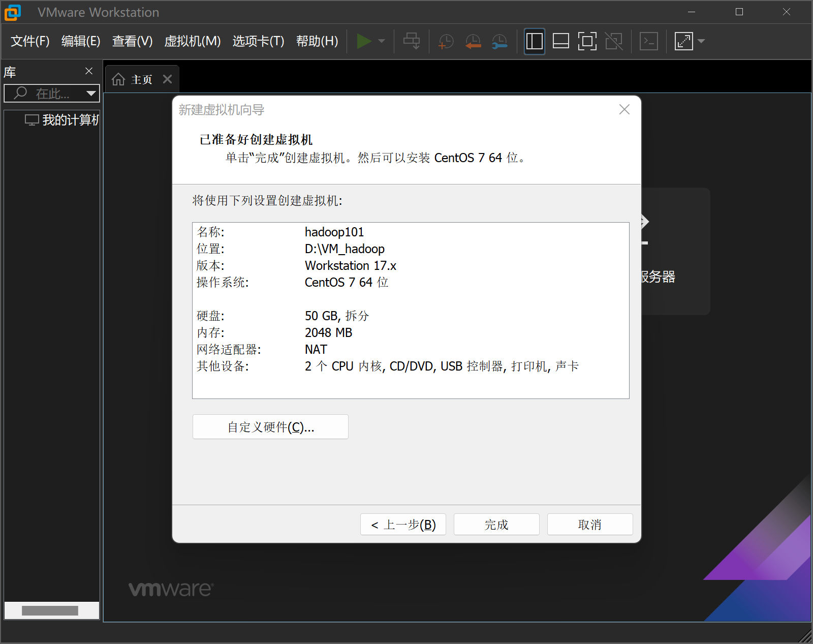Enter full screen mode icon

point(587,41)
